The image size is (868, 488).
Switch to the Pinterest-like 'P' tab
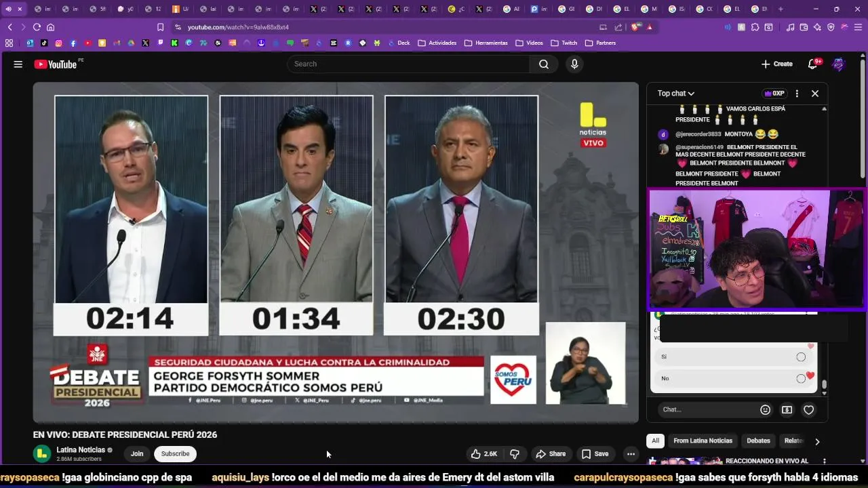coord(540,9)
